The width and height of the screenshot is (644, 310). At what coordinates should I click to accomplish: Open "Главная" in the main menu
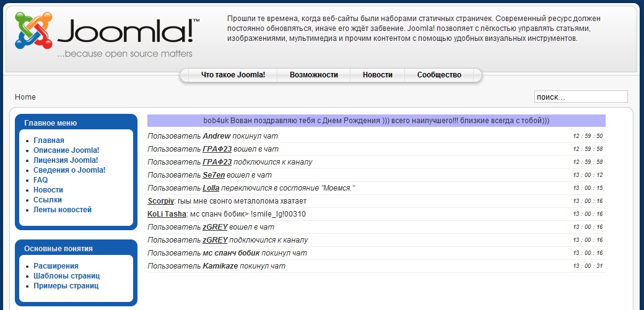[49, 140]
